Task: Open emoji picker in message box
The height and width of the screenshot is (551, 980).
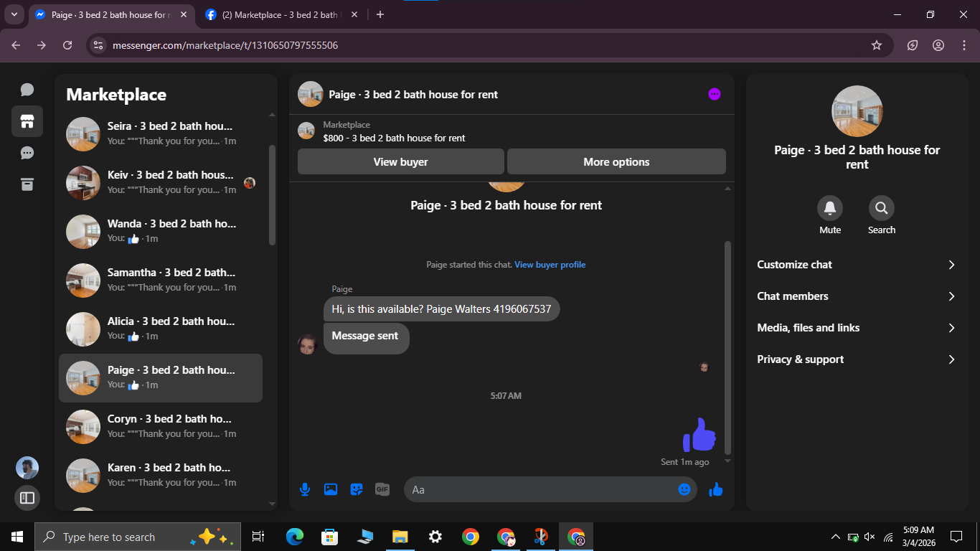Action: pos(684,489)
